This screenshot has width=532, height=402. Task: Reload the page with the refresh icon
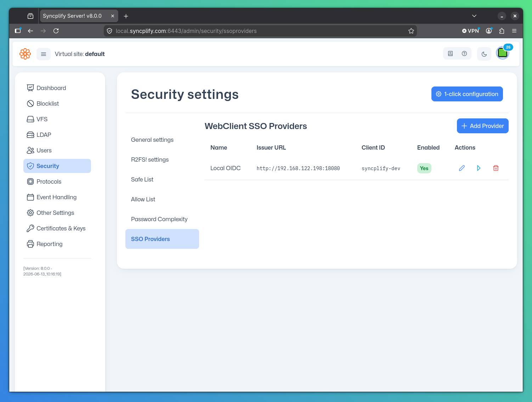56,31
